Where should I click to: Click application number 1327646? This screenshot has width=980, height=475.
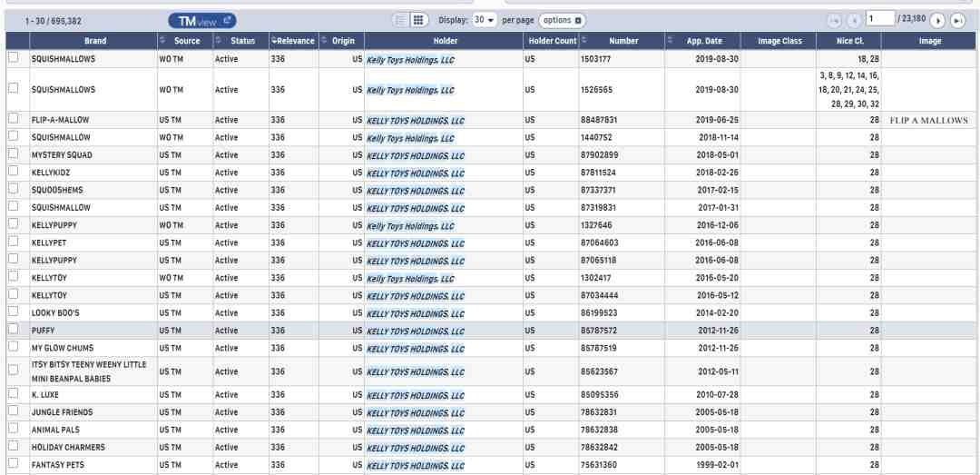click(595, 225)
